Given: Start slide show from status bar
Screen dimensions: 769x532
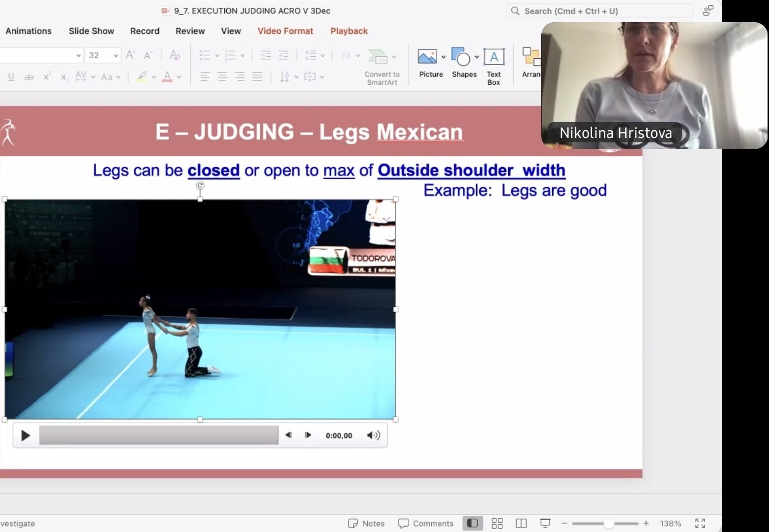Looking at the screenshot, I should pyautogui.click(x=545, y=523).
